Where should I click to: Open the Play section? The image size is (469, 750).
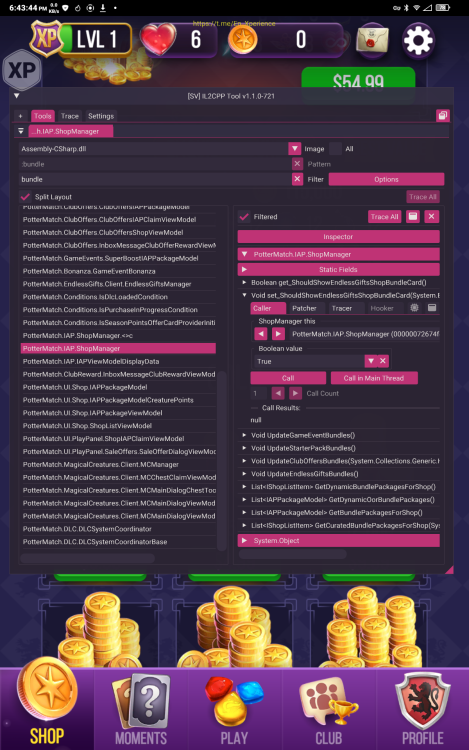pyautogui.click(x=234, y=709)
